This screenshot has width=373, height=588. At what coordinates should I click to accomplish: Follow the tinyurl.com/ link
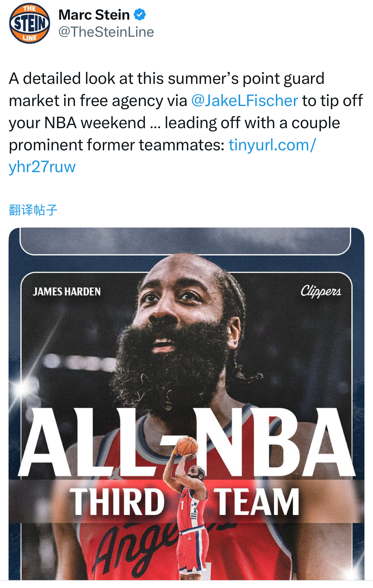coord(272,145)
